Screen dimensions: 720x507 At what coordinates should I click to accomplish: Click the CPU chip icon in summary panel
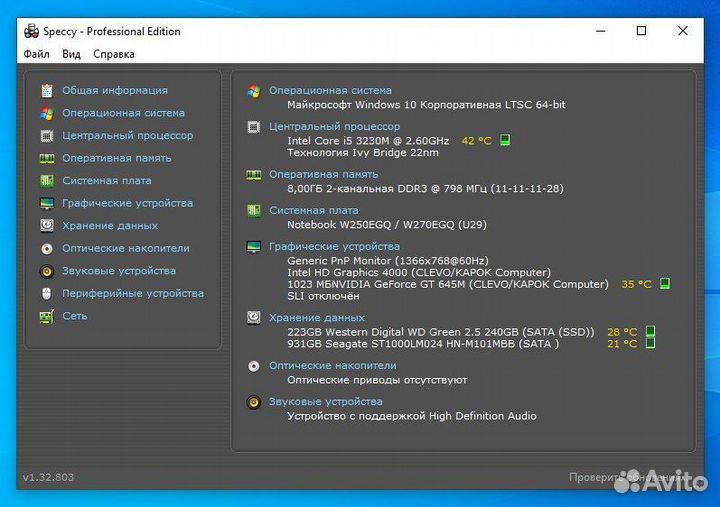pos(254,127)
